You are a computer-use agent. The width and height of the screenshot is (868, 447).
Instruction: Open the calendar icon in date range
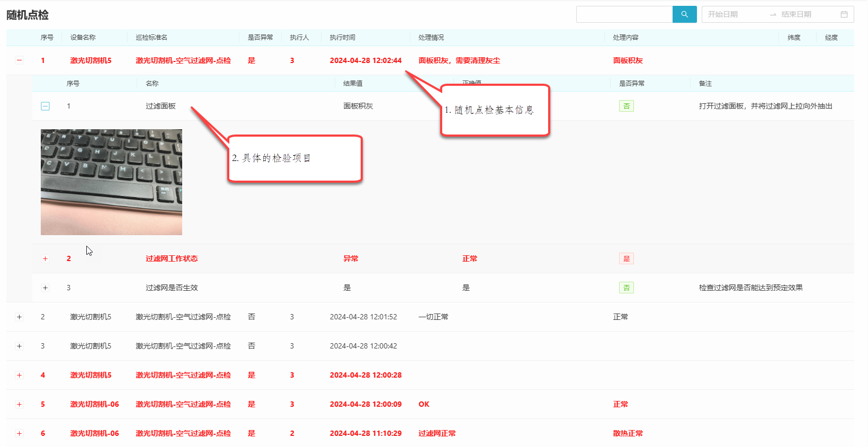coord(844,14)
